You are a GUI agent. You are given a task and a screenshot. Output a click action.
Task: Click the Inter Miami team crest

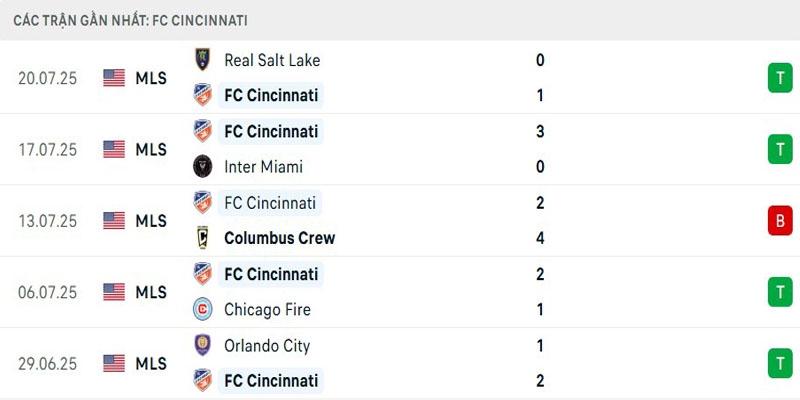[x=203, y=167]
